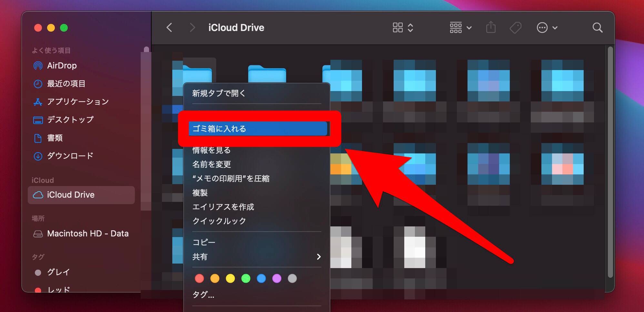Click the file area vertical scrollbar

610,162
